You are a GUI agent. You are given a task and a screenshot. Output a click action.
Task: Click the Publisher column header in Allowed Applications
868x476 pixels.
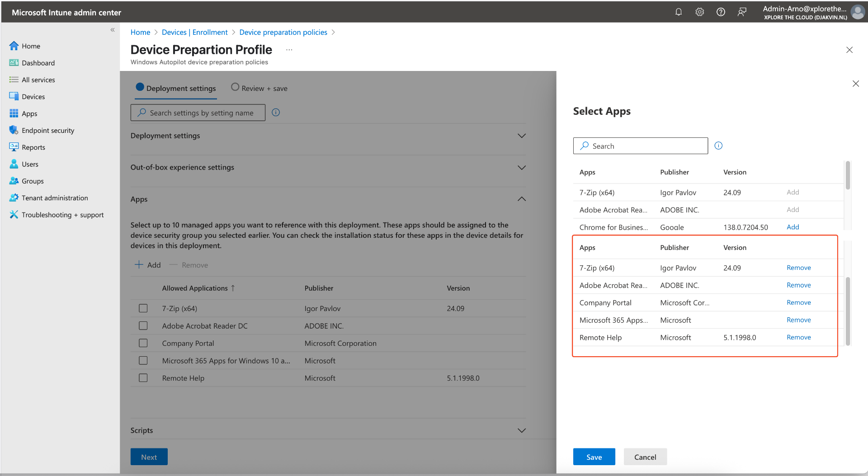point(319,288)
